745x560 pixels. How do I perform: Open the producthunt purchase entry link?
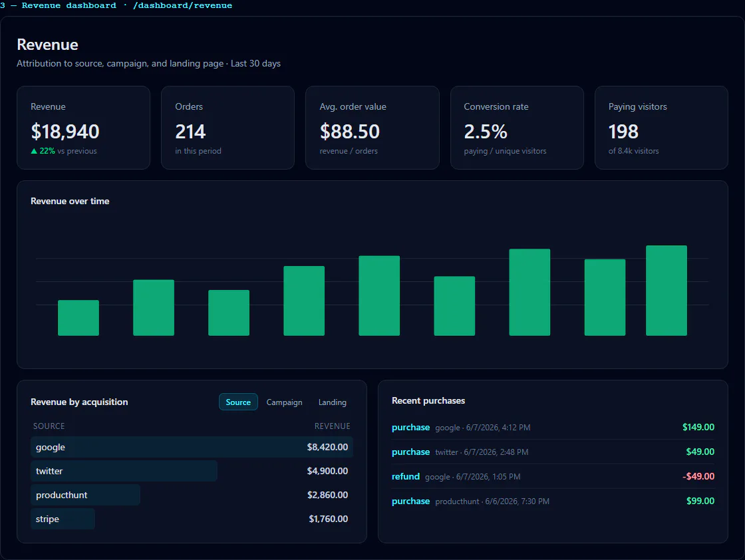click(x=410, y=501)
